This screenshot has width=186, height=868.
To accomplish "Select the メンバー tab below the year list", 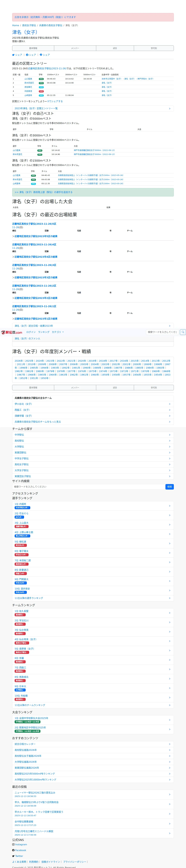I will [75, 388].
